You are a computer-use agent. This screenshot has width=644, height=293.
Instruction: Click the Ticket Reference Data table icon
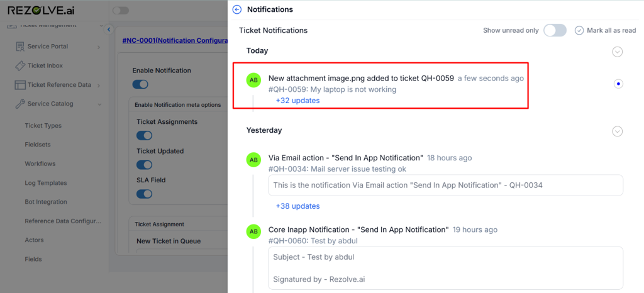[x=20, y=85]
